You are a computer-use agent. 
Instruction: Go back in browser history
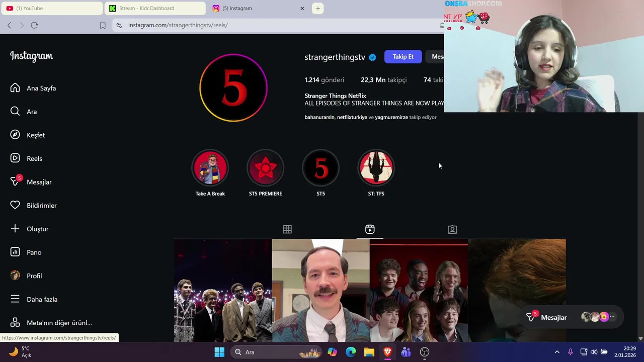(9, 25)
